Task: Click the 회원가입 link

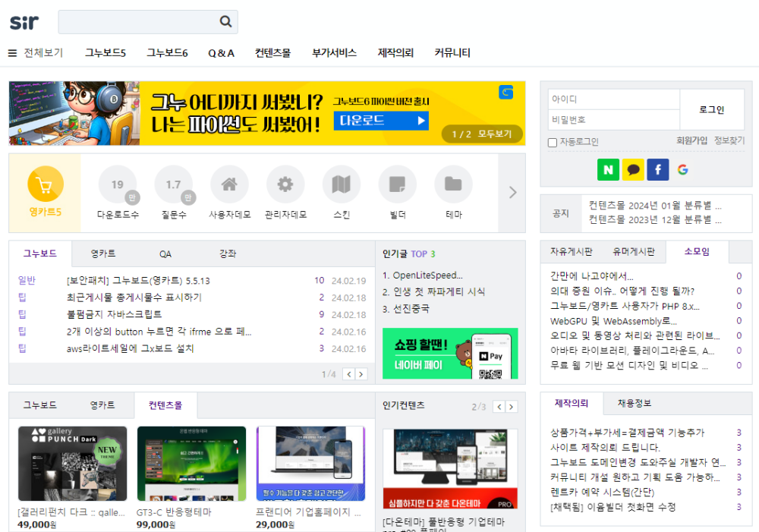Action: coord(691,140)
